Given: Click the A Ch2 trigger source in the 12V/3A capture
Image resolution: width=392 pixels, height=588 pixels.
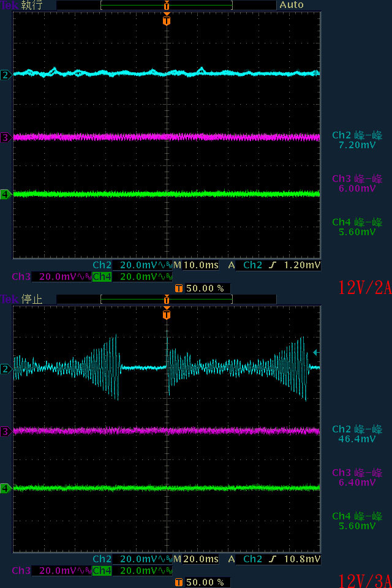Looking at the screenshot, I should click(x=246, y=559).
